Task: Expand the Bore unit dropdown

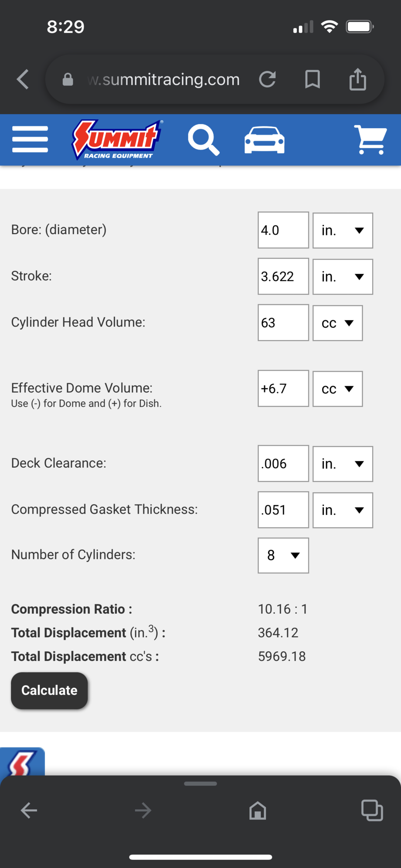Action: (x=343, y=230)
